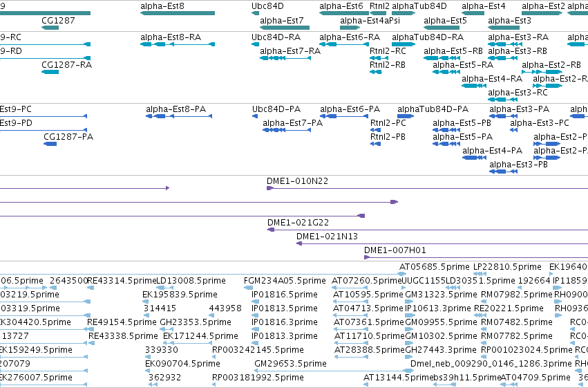Select transcript alpha-Est3-RB
This screenshot has height=388, width=588.
[502, 58]
